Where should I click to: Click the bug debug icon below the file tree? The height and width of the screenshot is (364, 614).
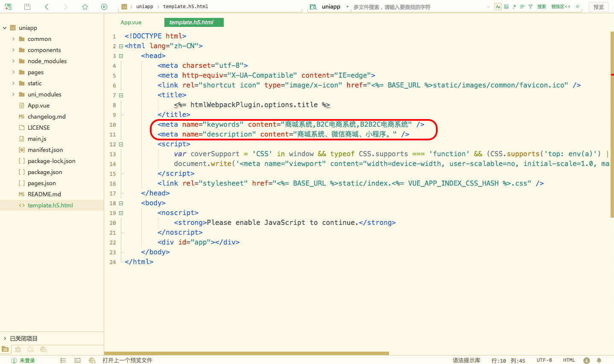tap(18, 349)
